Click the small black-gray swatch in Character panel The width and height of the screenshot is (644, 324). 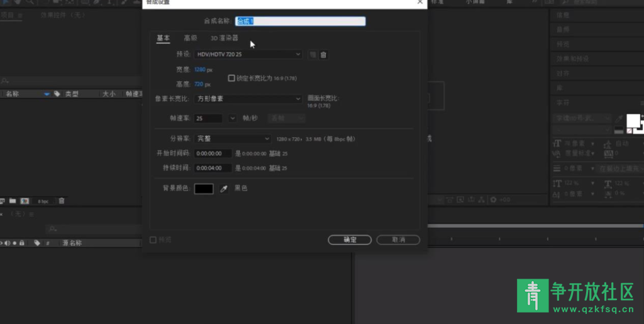tap(619, 131)
